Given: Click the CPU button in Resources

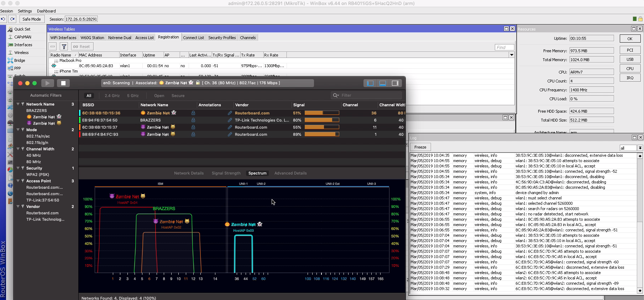Looking at the screenshot, I should pyautogui.click(x=630, y=69).
